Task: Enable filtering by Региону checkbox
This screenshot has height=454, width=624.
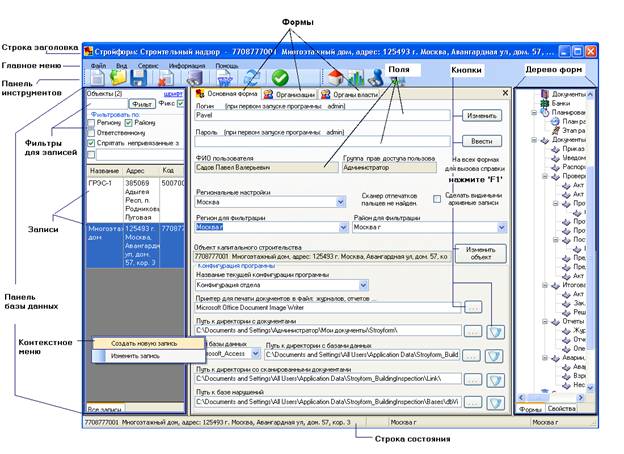Action: pos(92,123)
